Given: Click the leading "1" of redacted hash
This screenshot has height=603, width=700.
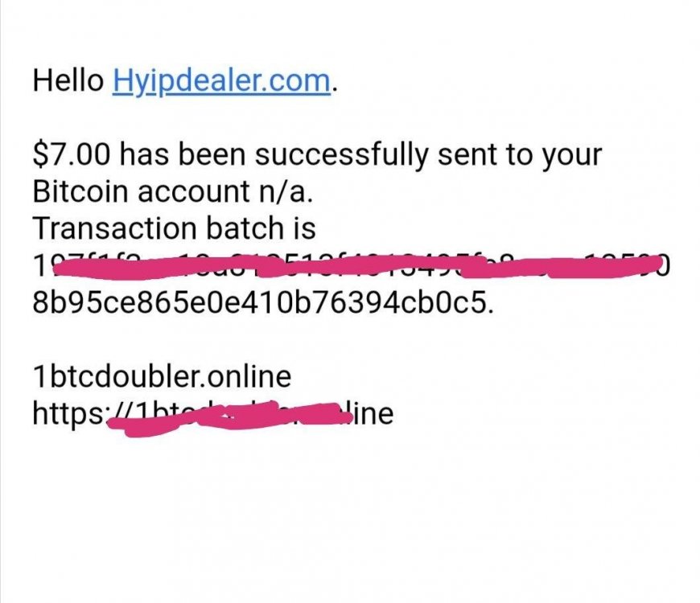Looking at the screenshot, I should point(40,267).
